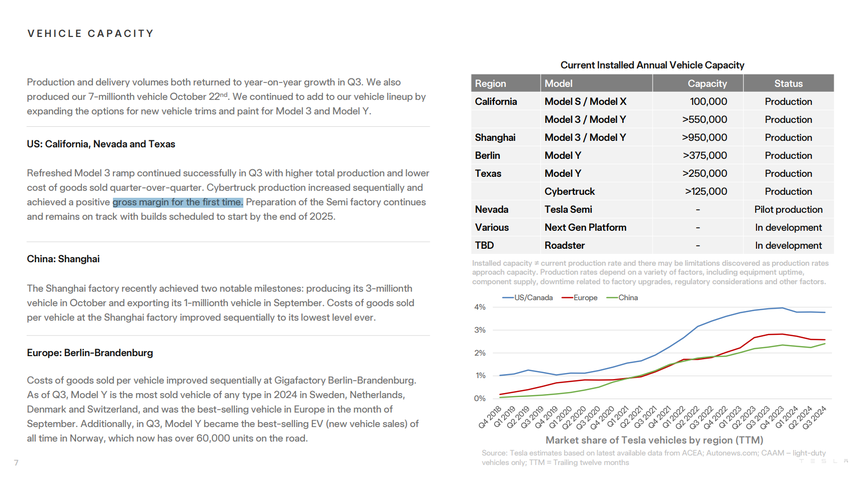Click the capacity value '100,000'
The image size is (868, 477).
point(709,102)
